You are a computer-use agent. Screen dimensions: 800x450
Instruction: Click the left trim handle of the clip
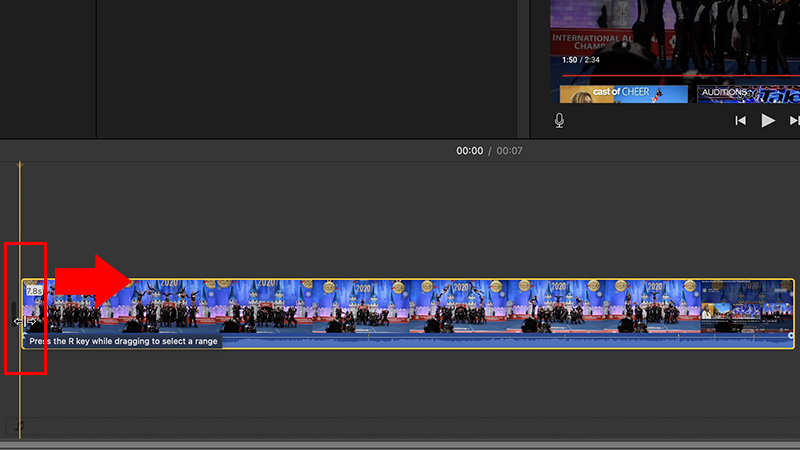[x=24, y=321]
